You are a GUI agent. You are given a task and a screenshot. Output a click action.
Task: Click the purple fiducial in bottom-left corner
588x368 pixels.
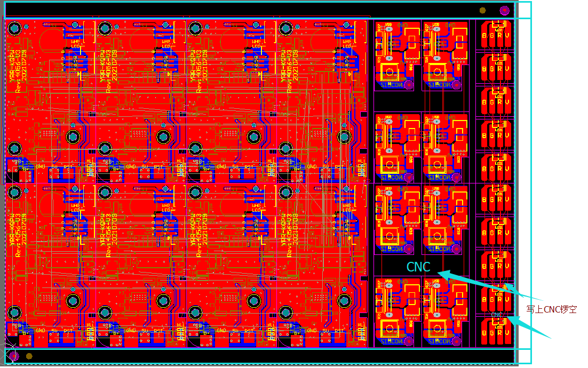[14, 355]
